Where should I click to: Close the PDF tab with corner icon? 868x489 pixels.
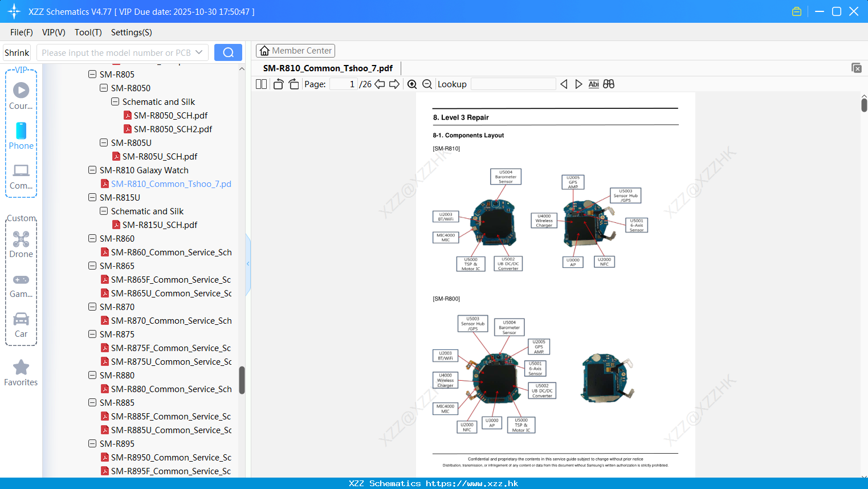[x=857, y=68]
